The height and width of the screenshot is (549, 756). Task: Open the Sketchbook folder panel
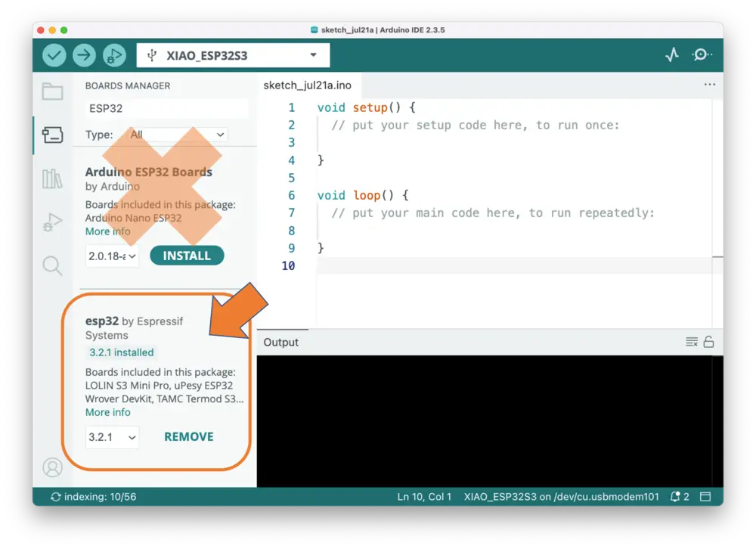pyautogui.click(x=52, y=92)
